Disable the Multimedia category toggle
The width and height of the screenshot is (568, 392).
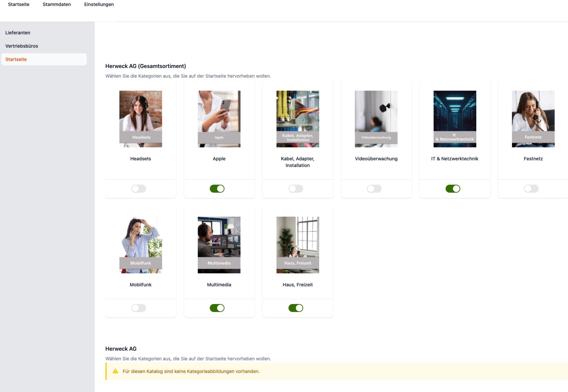(217, 308)
